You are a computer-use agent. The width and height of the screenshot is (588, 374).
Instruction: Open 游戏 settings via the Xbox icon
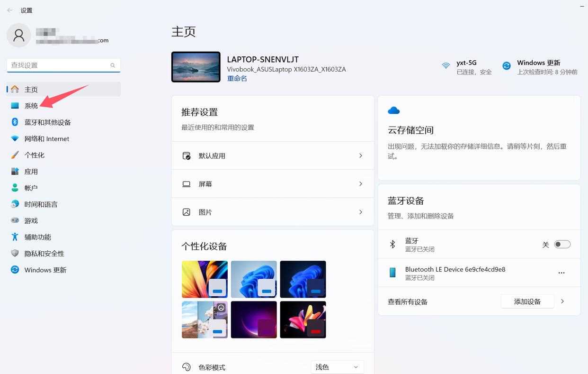click(14, 220)
